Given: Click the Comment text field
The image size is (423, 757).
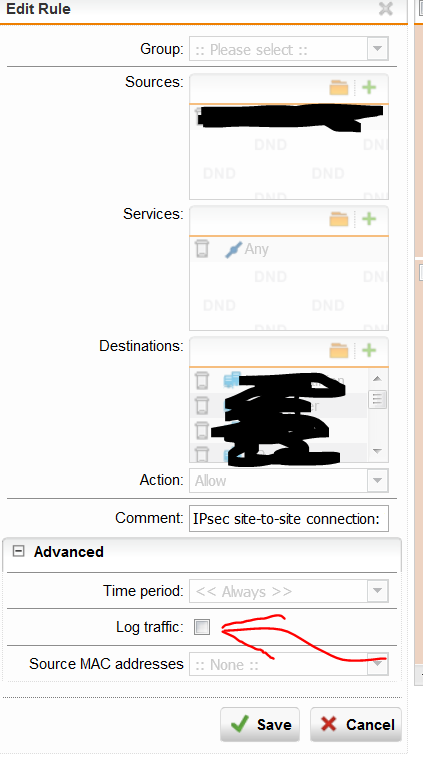Looking at the screenshot, I should point(289,519).
